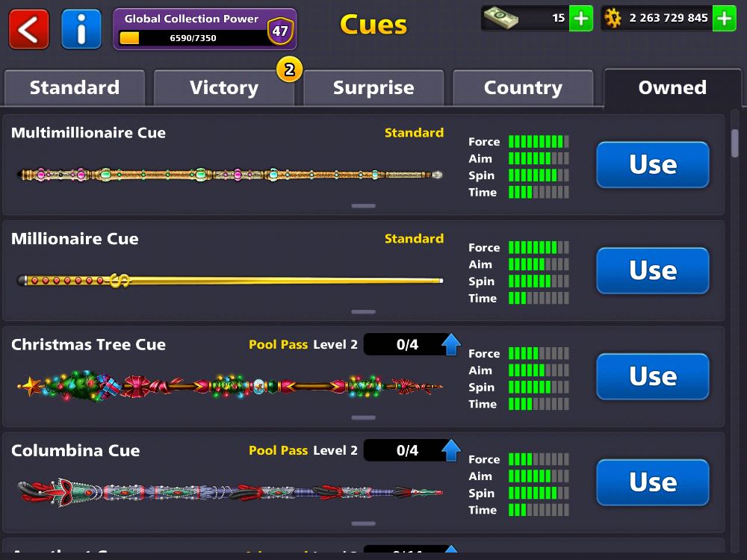Tap the Victory tab notification badge

pos(289,69)
